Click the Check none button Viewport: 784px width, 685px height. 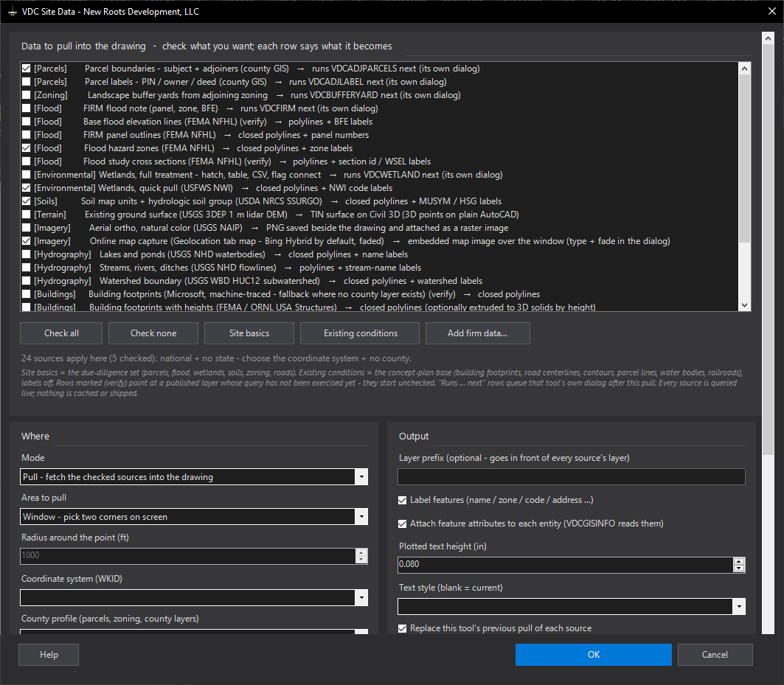click(x=153, y=333)
